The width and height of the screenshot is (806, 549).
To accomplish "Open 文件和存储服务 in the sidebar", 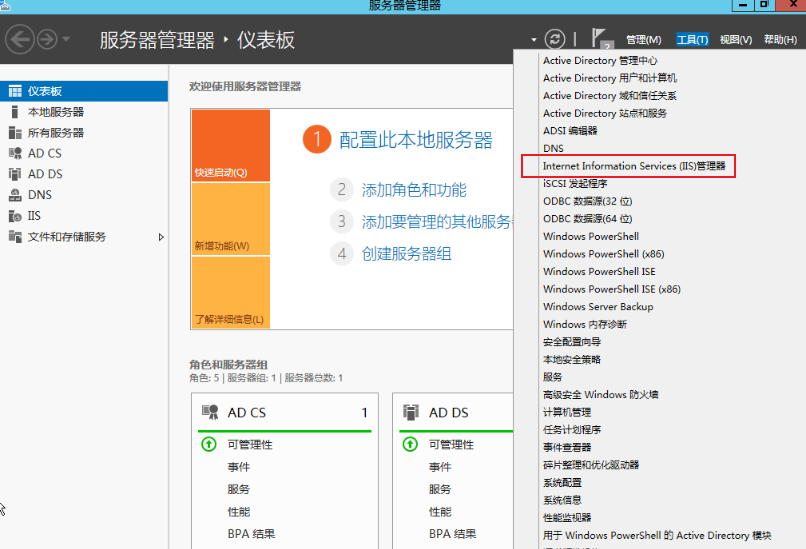I will [84, 236].
